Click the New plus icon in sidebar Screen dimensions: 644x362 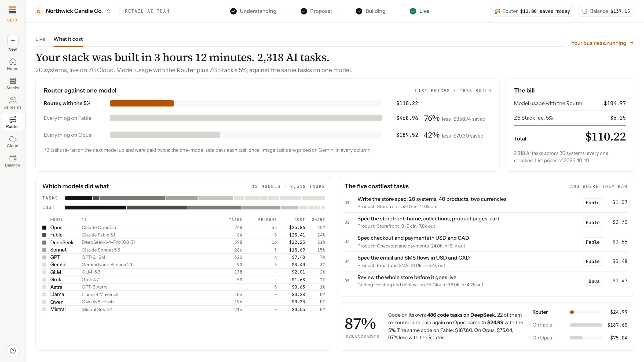pyautogui.click(x=13, y=41)
